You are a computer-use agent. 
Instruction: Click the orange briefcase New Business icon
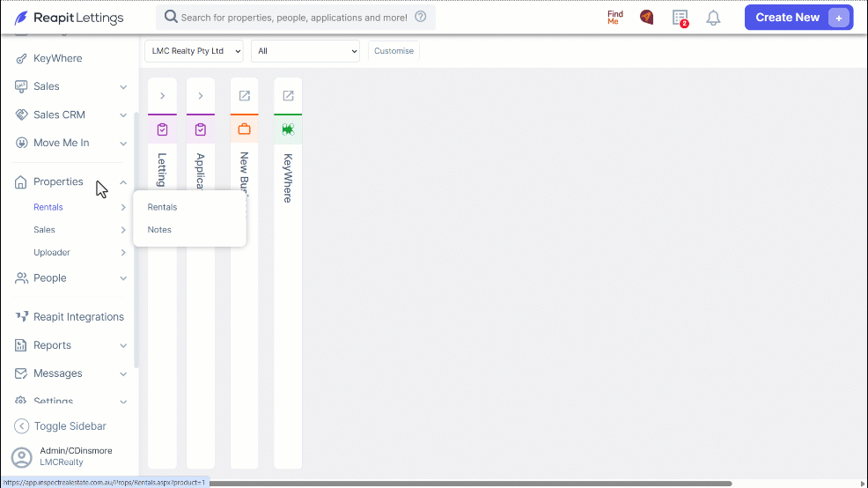(x=244, y=129)
